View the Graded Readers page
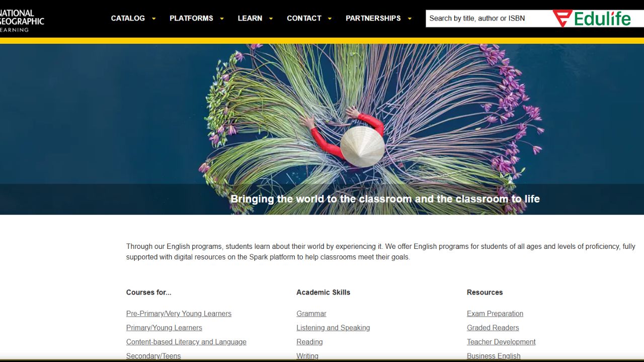Screen dimensions: 644x362 pyautogui.click(x=493, y=327)
